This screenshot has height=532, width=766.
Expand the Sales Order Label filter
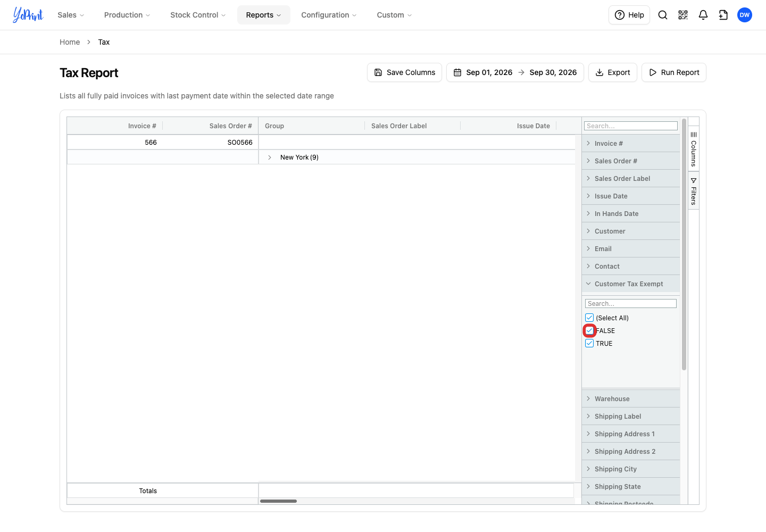pyautogui.click(x=631, y=179)
